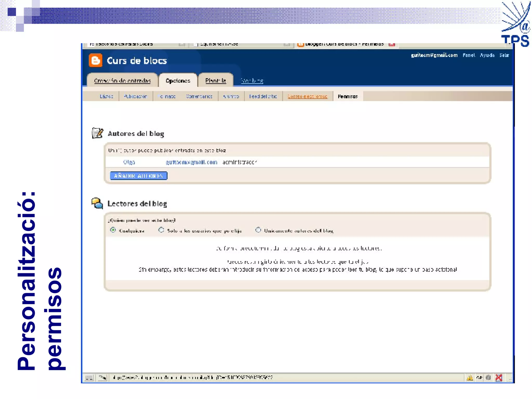
Task: Click the Salir link in header
Action: 504,55
